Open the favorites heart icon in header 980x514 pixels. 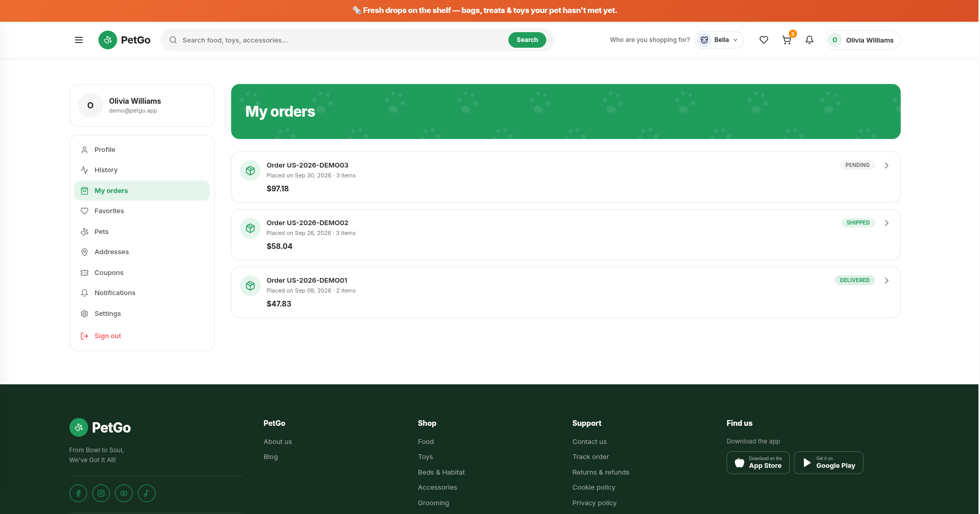(764, 40)
